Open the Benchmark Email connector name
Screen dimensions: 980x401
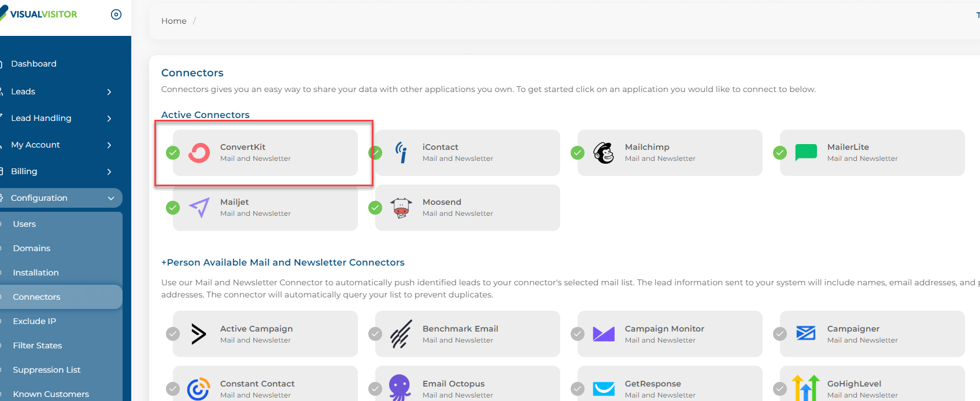(x=460, y=329)
